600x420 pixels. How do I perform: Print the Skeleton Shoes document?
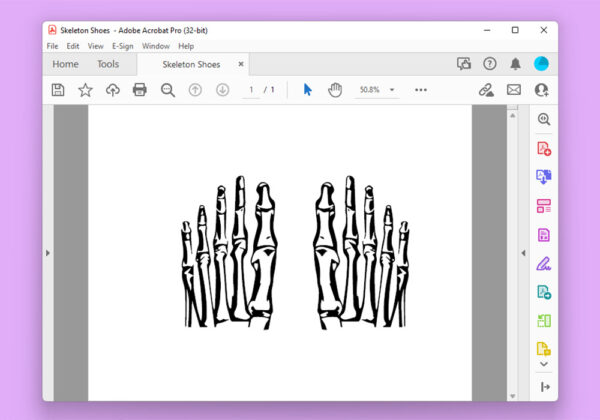[x=140, y=90]
